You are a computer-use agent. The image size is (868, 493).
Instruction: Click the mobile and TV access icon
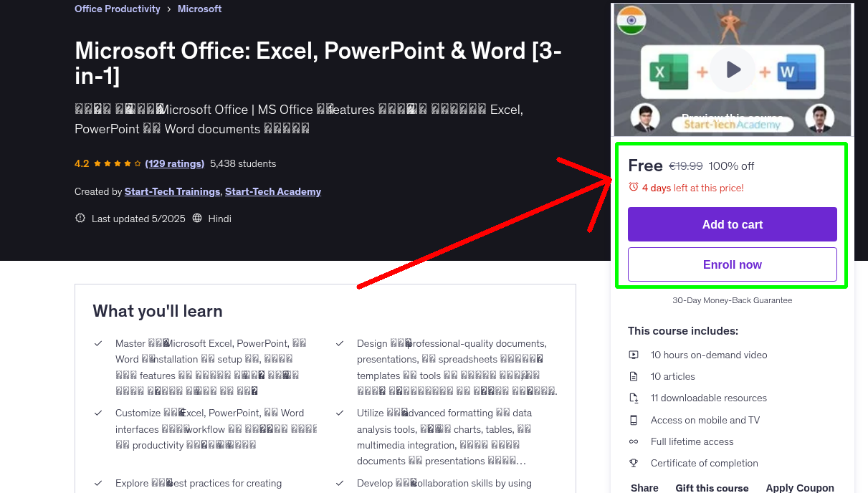[634, 420]
